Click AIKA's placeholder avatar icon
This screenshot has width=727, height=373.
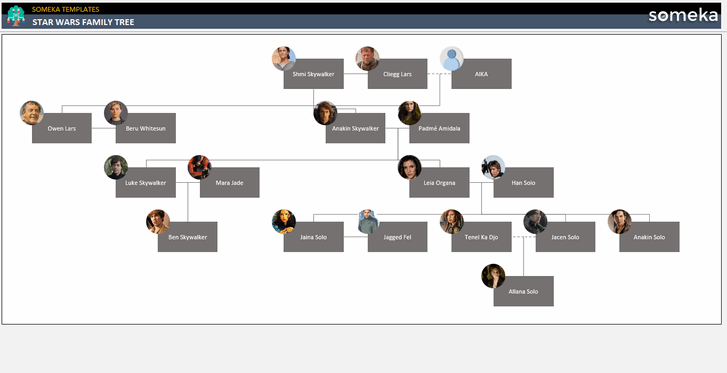452,58
